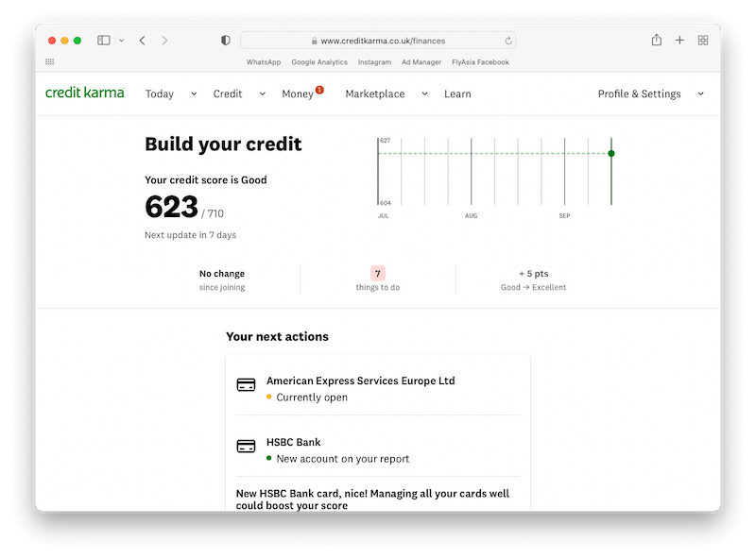Open the Marketplace menu
This screenshot has width=756, height=558.
pos(375,94)
